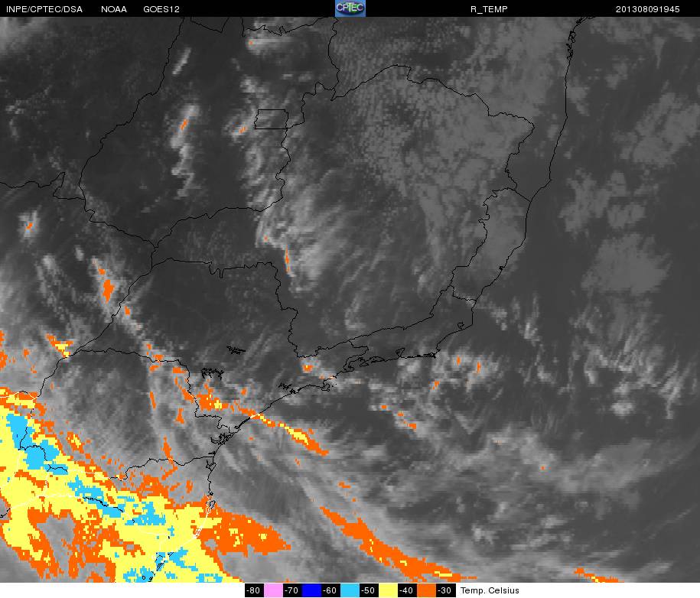700x598 pixels.
Task: Click the dark blue -70 legend swatch
Action: (x=311, y=590)
